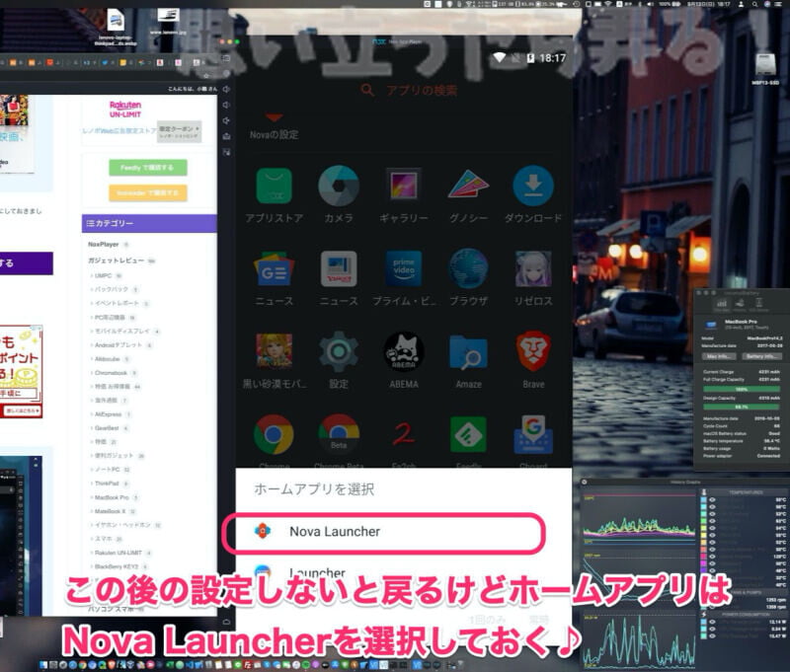
Task: Open the green Feedly app icon
Action: (468, 434)
